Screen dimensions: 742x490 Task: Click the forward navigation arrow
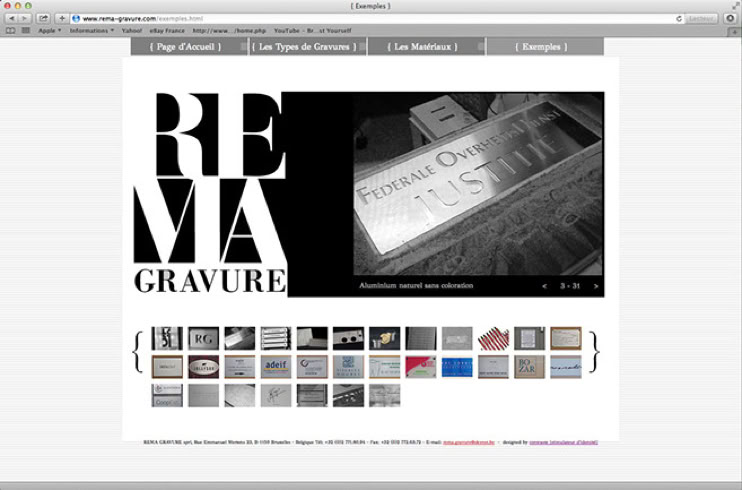click(x=25, y=18)
